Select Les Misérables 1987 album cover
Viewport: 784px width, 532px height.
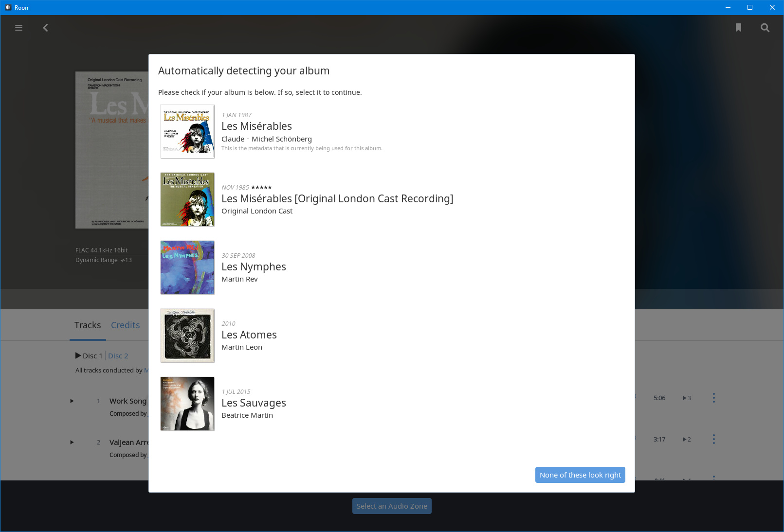click(187, 131)
